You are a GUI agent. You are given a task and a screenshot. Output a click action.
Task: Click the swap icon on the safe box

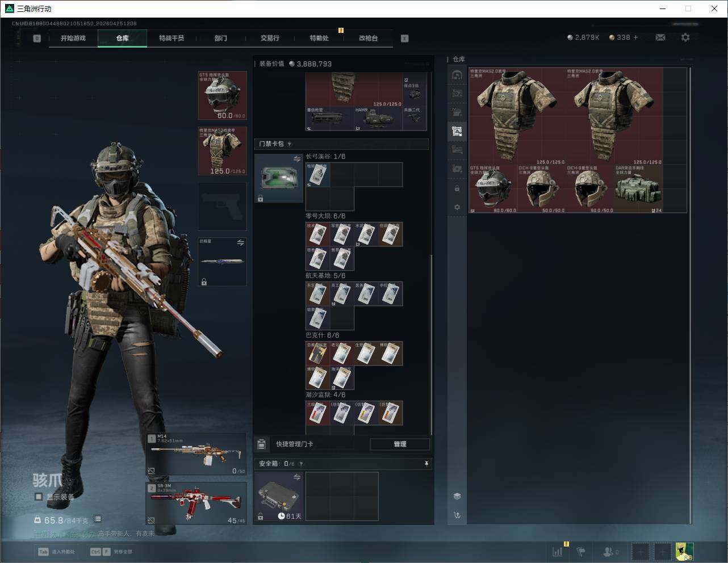(296, 477)
